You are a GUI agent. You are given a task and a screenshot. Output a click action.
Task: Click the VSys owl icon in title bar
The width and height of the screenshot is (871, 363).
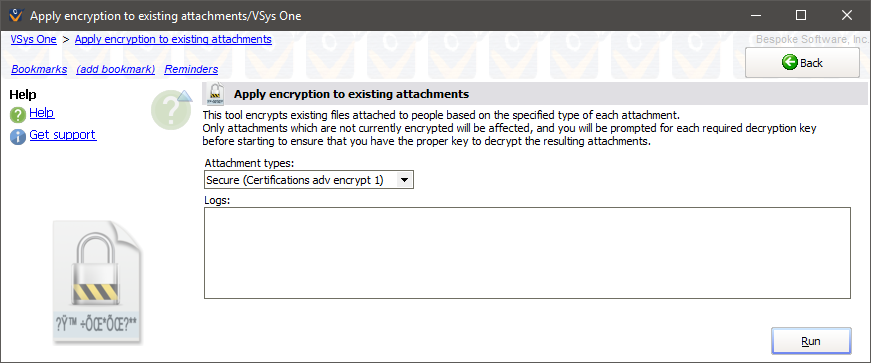coord(16,15)
